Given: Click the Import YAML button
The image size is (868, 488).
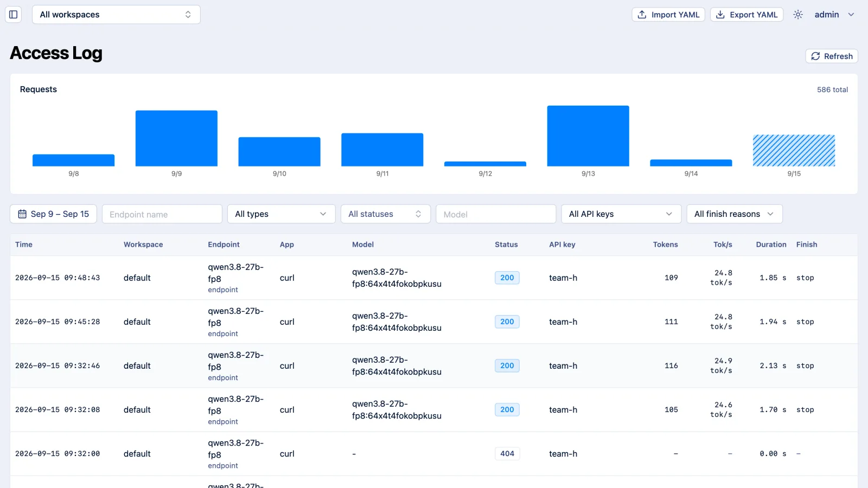Looking at the screenshot, I should click(x=668, y=15).
